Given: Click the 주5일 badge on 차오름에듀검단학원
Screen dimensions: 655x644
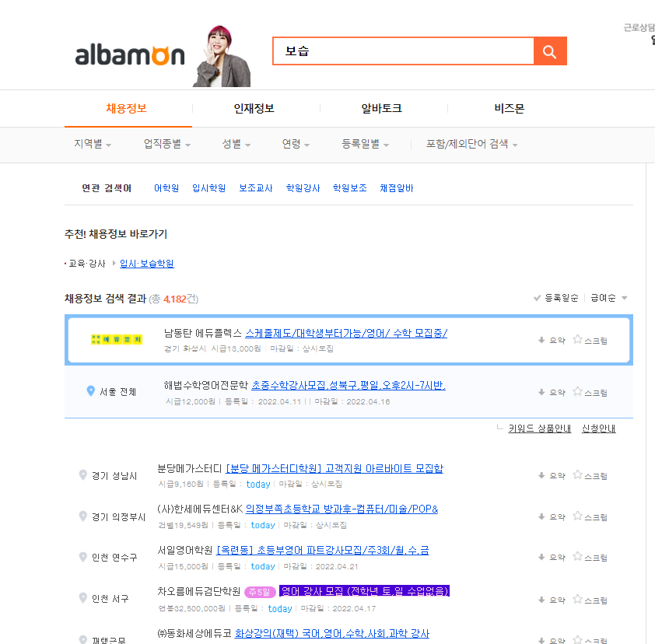Looking at the screenshot, I should [259, 592].
